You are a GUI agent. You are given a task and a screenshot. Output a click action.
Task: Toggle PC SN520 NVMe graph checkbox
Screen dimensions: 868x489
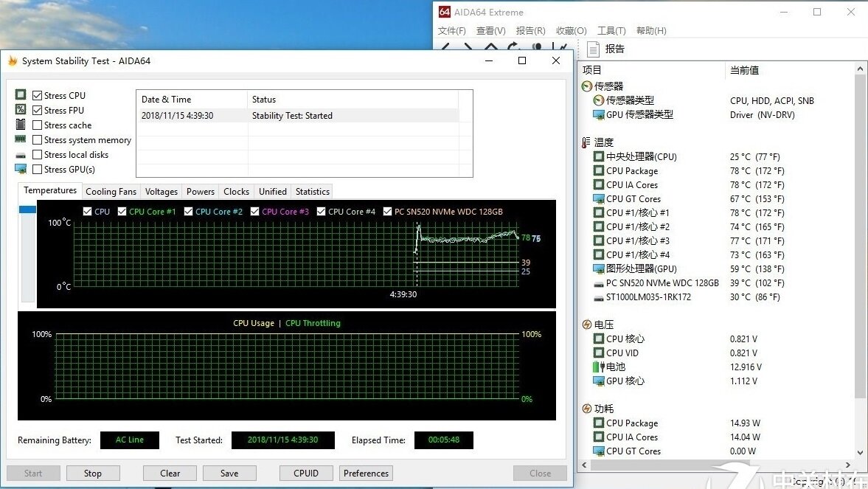click(x=387, y=212)
